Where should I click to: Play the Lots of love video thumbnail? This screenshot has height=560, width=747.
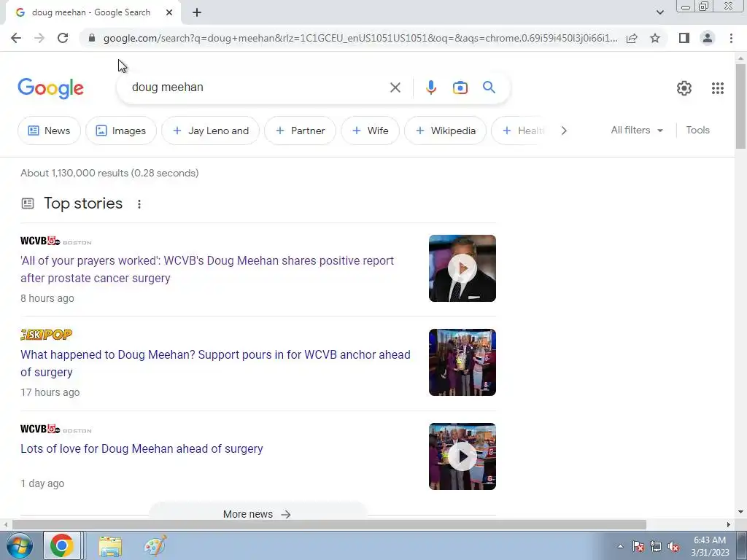462,456
